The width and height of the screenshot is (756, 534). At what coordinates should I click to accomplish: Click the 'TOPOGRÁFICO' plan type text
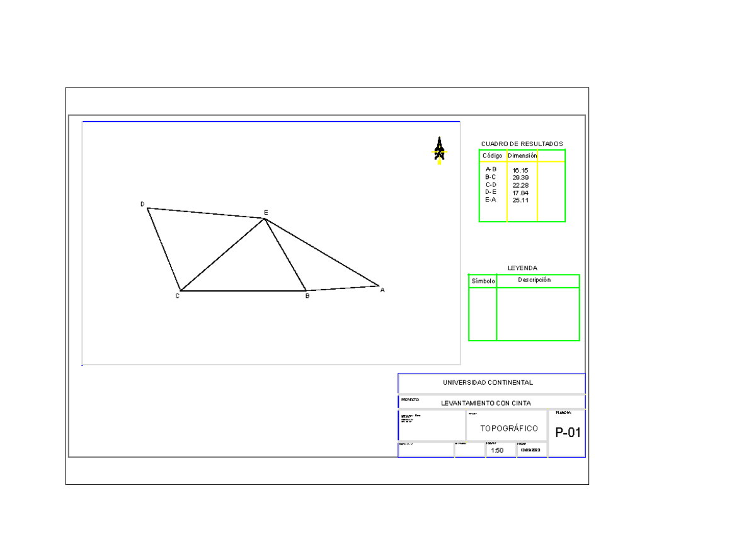(509, 429)
